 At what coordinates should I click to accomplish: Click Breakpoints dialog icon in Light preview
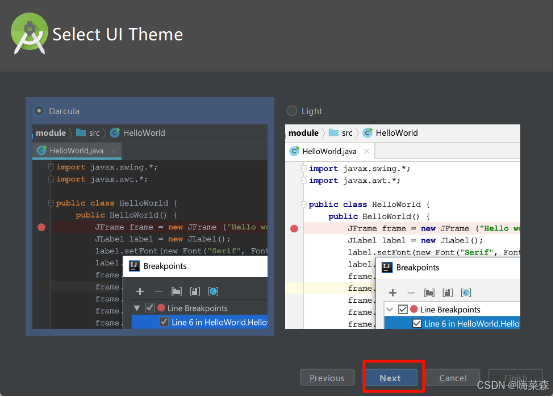(x=387, y=267)
